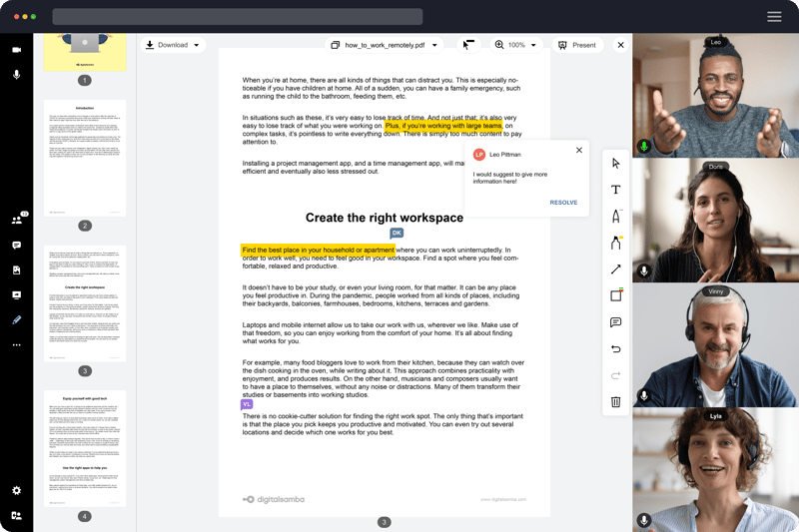Undo the last annotation
Screen dimensions: 799x532
pos(615,349)
